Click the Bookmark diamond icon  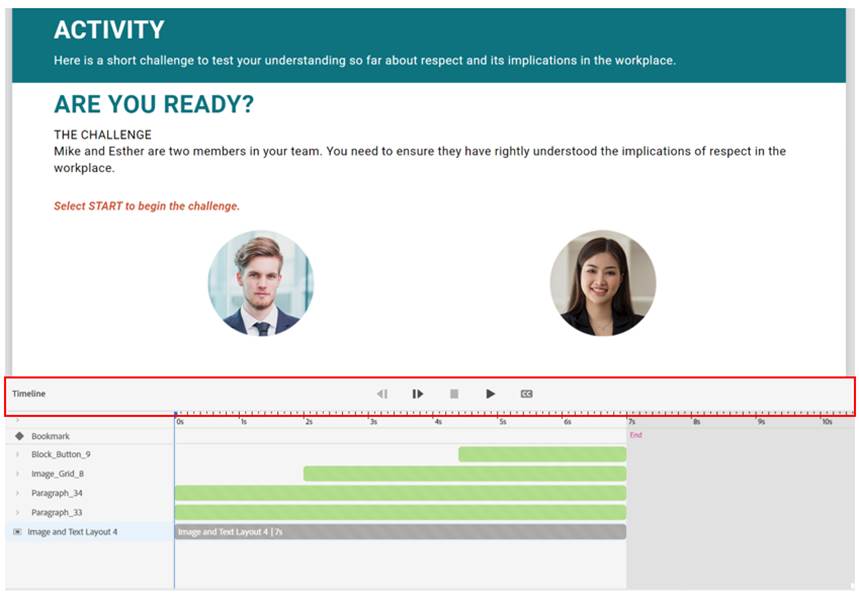click(x=19, y=436)
